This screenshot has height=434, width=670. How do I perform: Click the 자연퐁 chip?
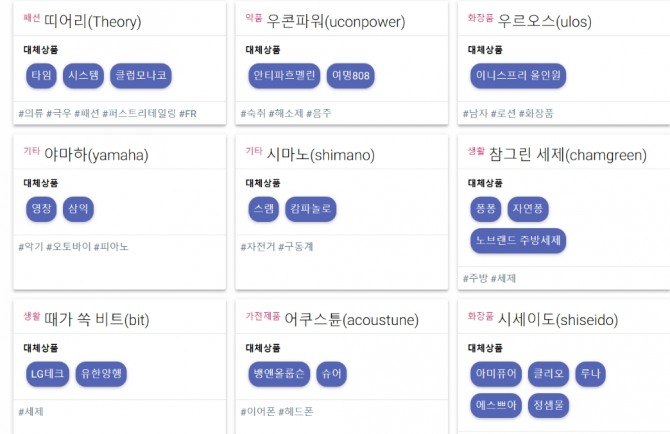click(527, 209)
